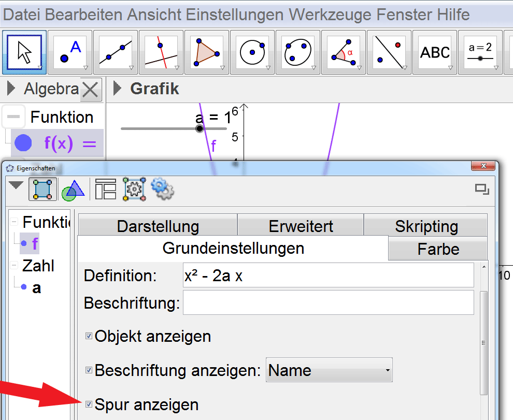Image resolution: width=513 pixels, height=420 pixels.
Task: Select the New Point tool
Action: [70, 52]
